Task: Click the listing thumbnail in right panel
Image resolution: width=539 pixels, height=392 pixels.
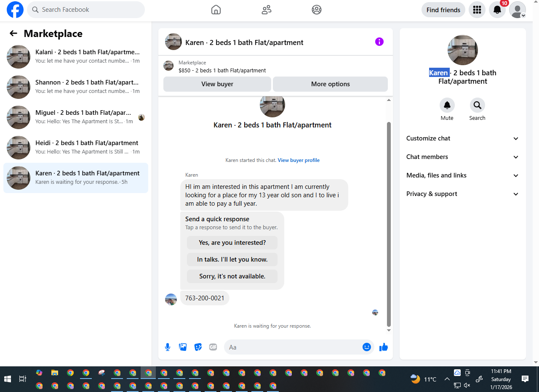Action: pyautogui.click(x=463, y=50)
